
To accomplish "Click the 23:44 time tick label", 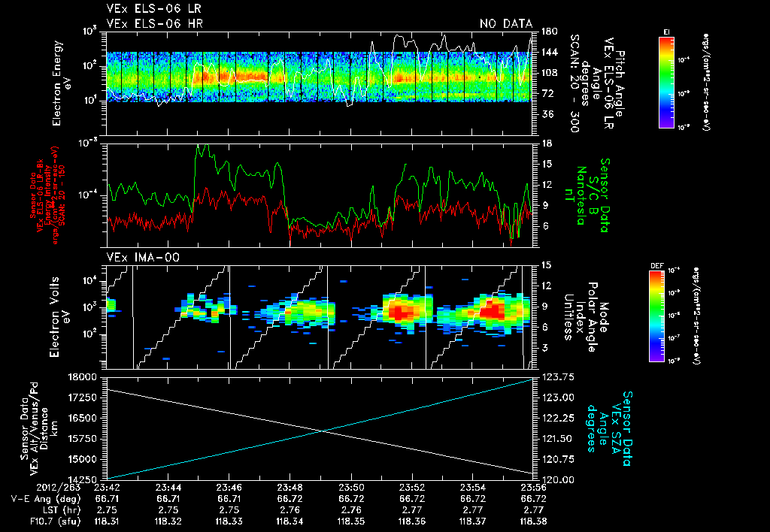I will (168, 488).
